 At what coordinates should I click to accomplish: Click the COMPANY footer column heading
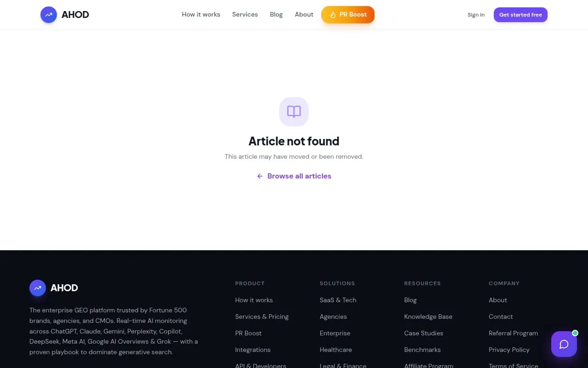click(x=504, y=283)
